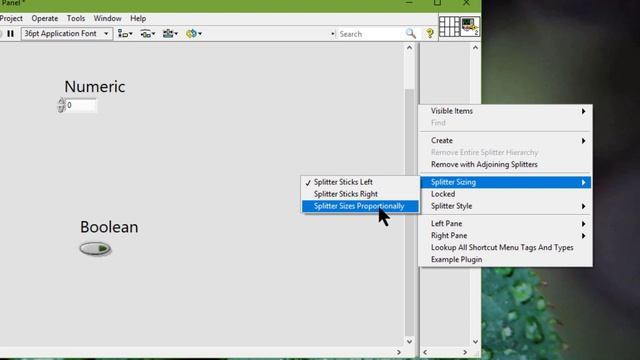Choose Splitter Sizes Proportionally
The width and height of the screenshot is (640, 360).
[x=360, y=206]
